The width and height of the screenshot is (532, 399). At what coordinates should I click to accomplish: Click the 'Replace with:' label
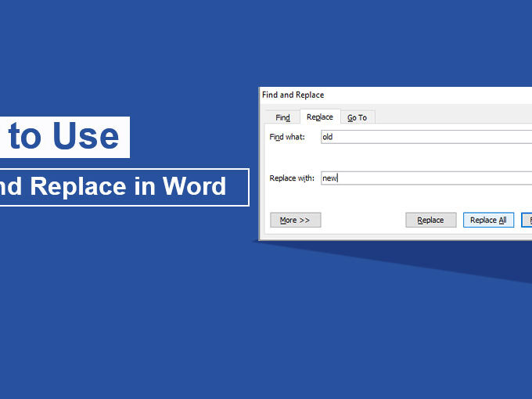292,178
